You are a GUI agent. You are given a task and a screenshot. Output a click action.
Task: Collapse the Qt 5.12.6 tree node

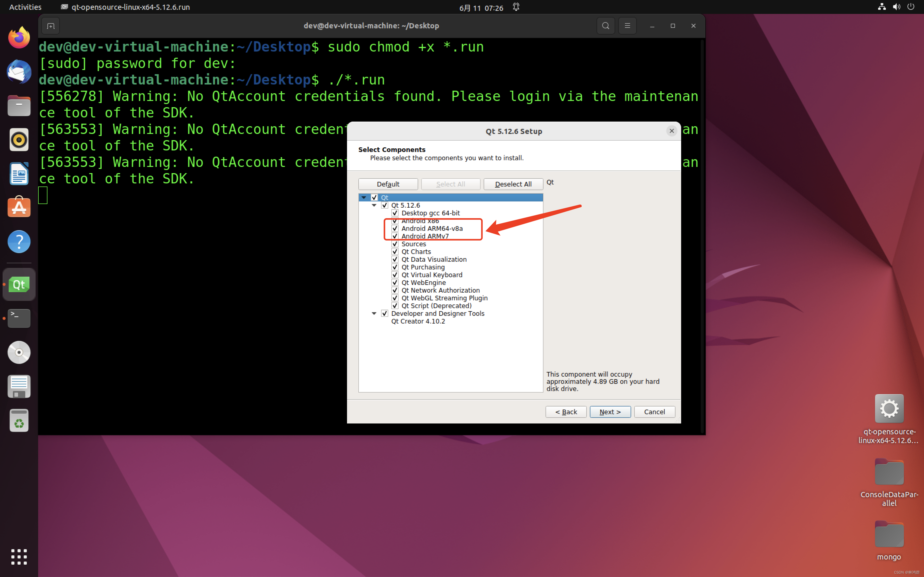tap(374, 205)
